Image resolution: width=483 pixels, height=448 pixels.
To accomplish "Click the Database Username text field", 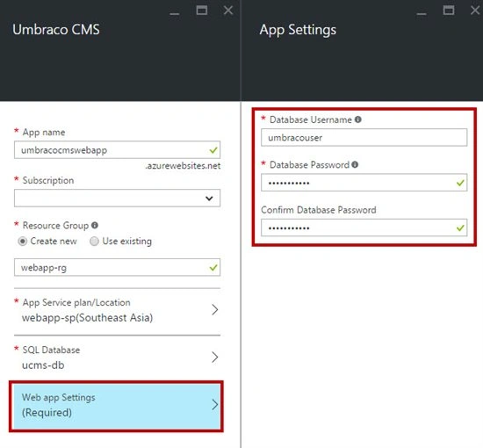I will tap(364, 137).
